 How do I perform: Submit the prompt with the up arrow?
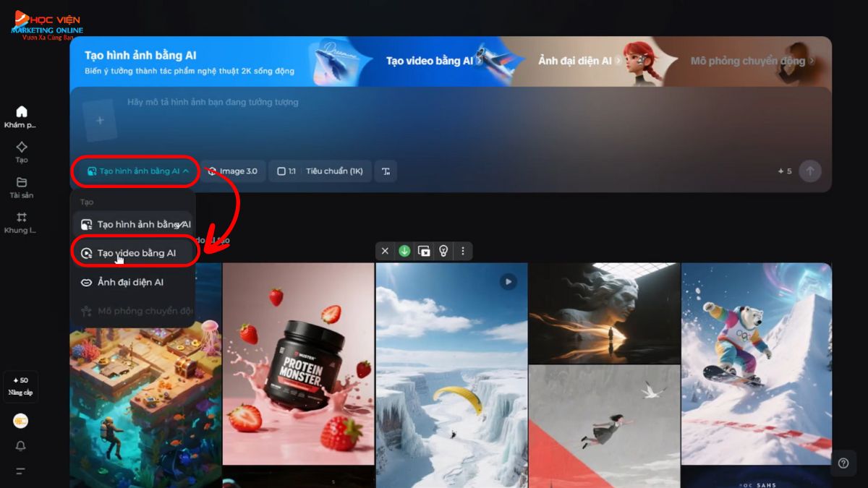(810, 171)
